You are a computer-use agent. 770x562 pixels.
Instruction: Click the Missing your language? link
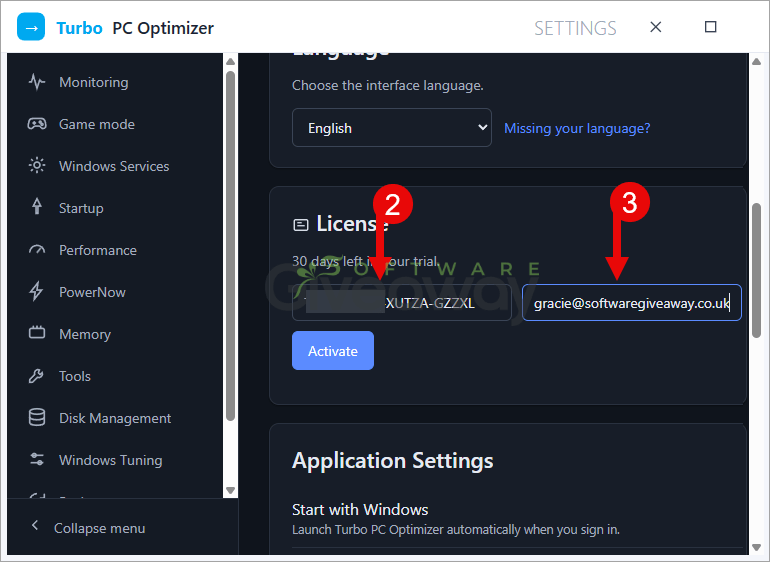(577, 128)
